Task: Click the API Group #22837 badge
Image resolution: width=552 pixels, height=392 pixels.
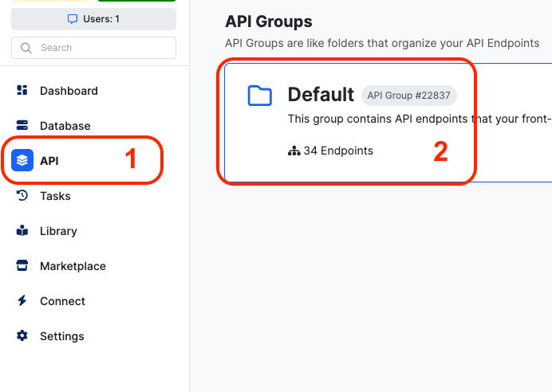Action: [x=408, y=96]
